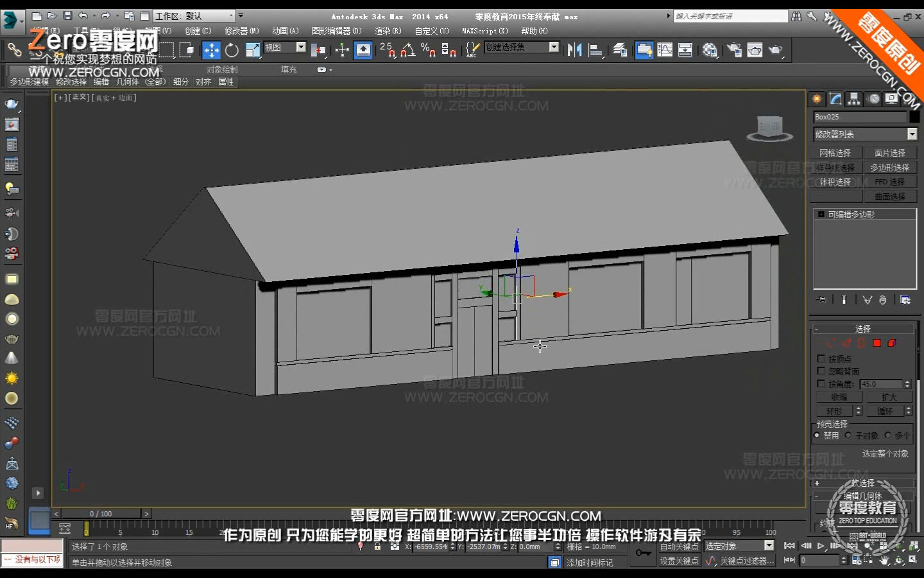
Task: Activate the Select and Move tool
Action: click(211, 50)
